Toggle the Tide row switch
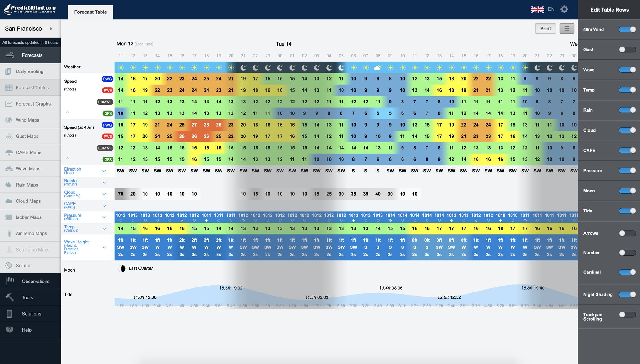Viewport: 640px width, 364px height. pos(627,211)
